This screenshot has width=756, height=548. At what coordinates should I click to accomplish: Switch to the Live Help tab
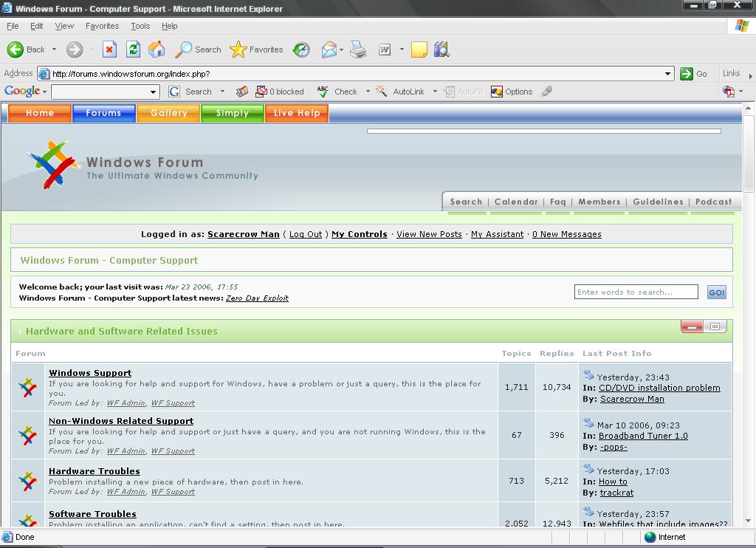click(297, 113)
